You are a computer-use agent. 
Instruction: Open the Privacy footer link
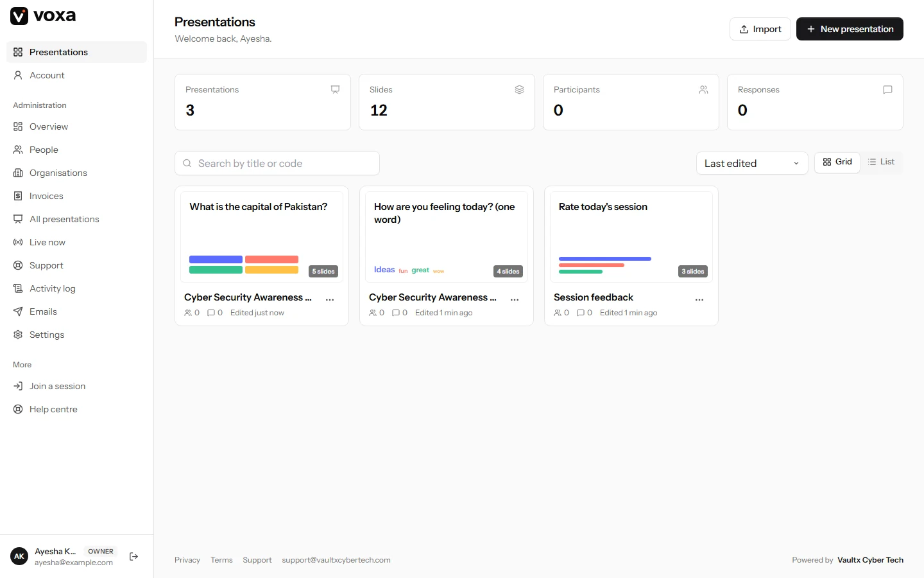187,560
